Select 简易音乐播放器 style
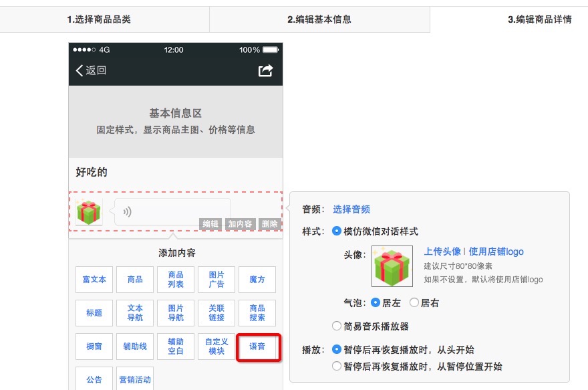This screenshot has height=390, width=588. coord(337,326)
